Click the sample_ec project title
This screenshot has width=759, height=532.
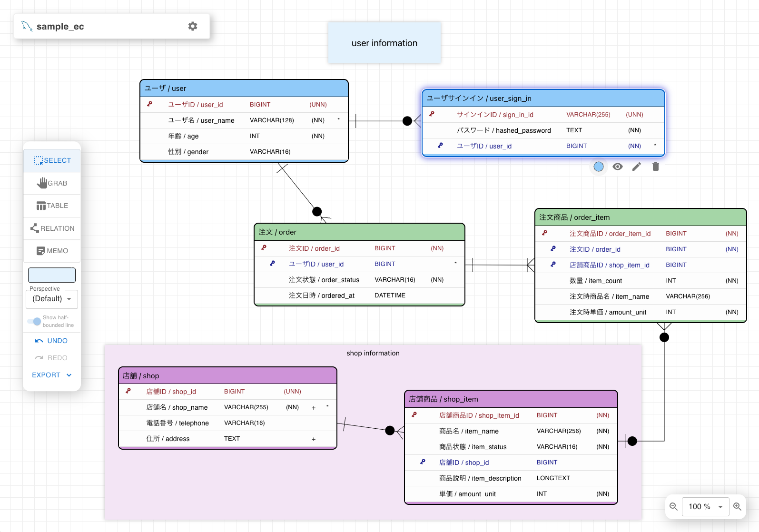pos(60,26)
